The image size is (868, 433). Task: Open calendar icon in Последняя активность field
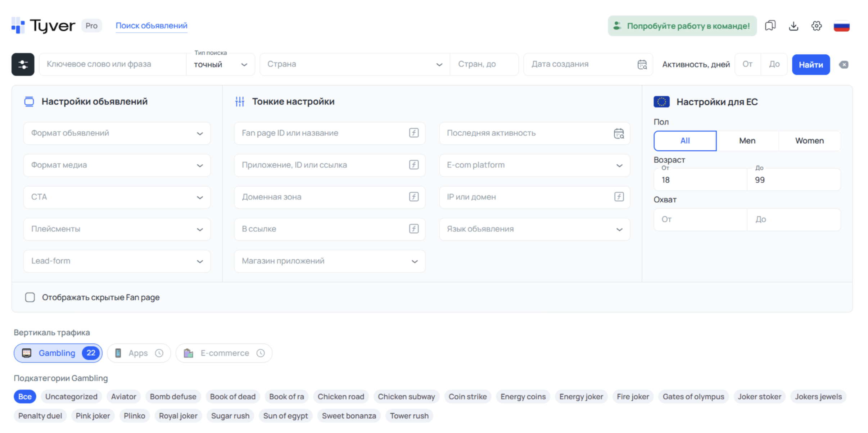pos(619,133)
